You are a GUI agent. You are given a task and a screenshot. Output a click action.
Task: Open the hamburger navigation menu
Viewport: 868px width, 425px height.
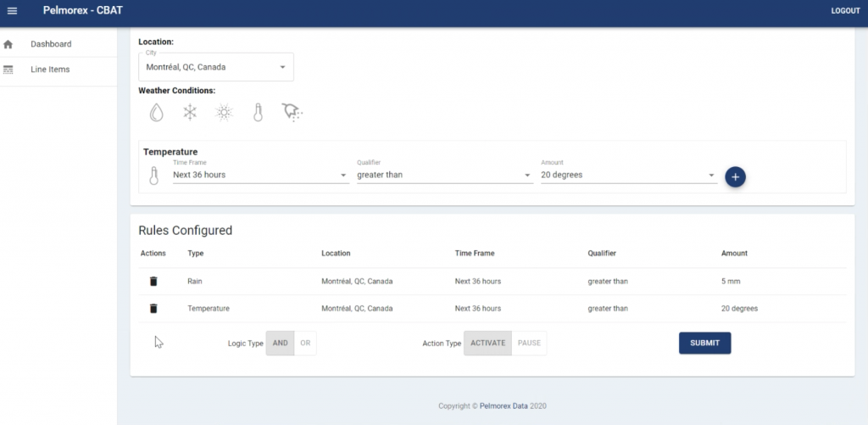tap(12, 10)
